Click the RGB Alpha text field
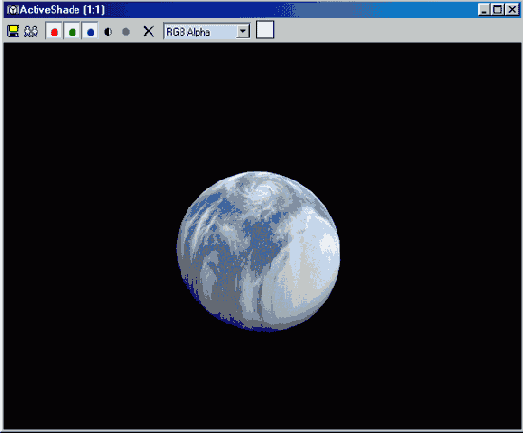This screenshot has width=523, height=433. point(200,32)
